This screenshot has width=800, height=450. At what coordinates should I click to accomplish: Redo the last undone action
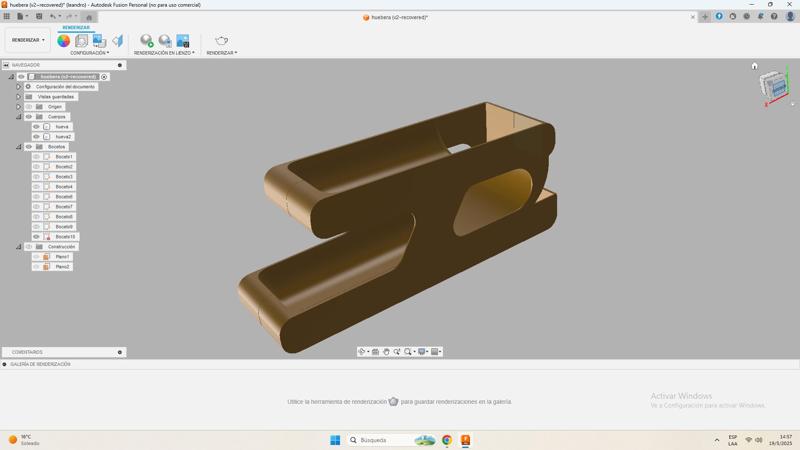tap(69, 16)
